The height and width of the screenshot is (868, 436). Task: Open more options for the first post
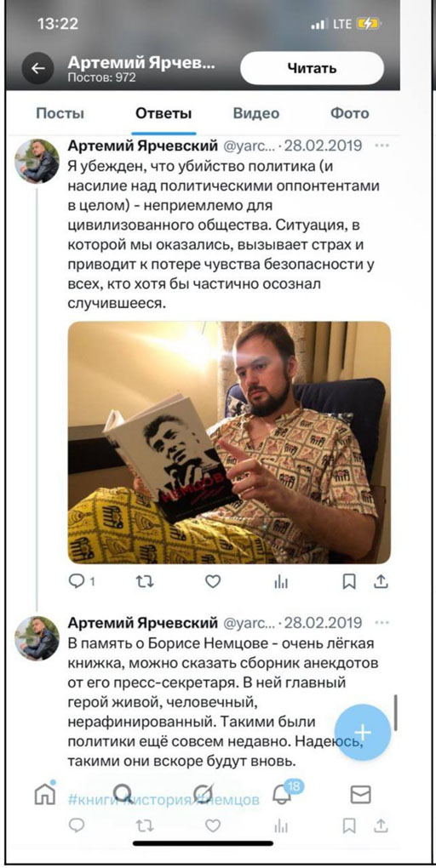(x=381, y=146)
